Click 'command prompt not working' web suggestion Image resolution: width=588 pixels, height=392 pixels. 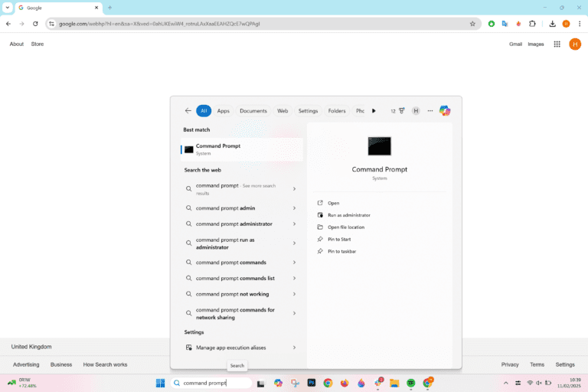coord(232,294)
